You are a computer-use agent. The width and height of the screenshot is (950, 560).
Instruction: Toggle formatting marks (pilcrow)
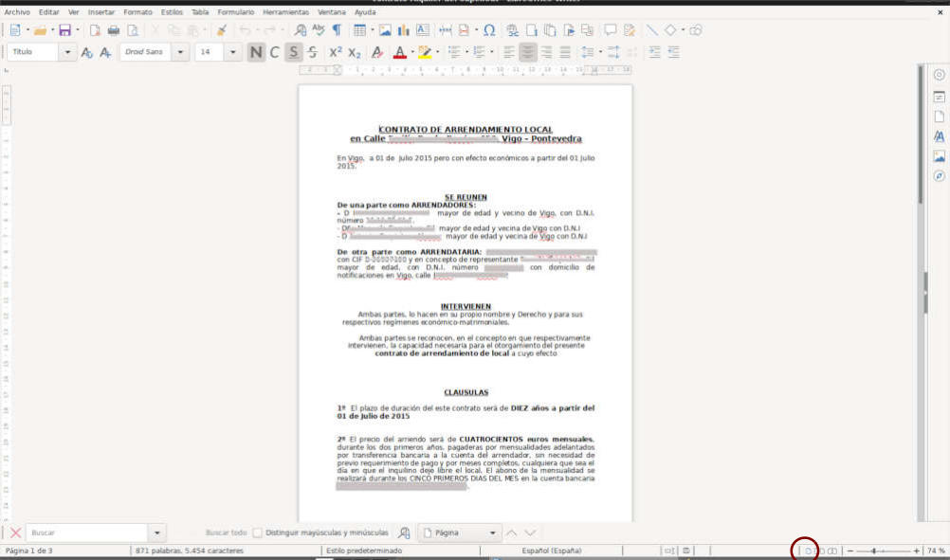coord(338,30)
